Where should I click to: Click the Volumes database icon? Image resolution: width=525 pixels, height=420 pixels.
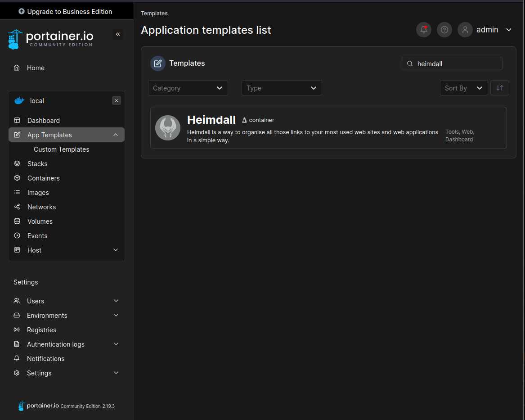point(17,221)
